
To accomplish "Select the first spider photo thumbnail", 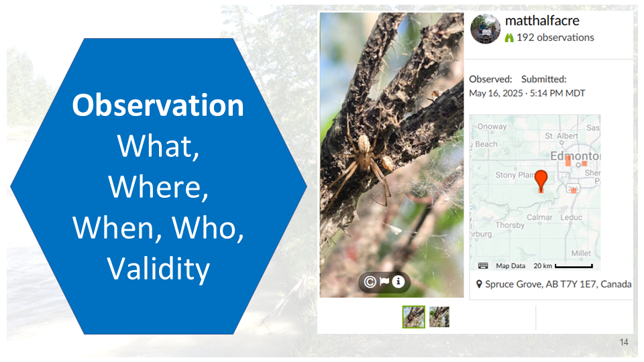I will coord(413,316).
